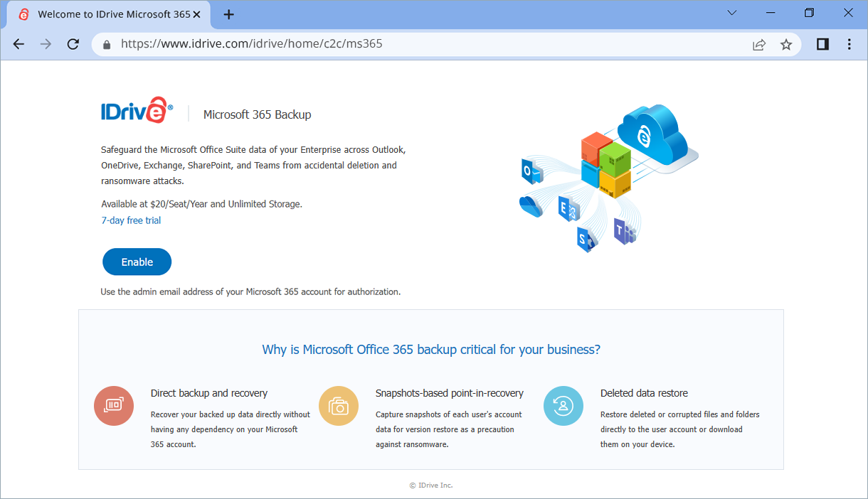This screenshot has height=499, width=868.
Task: Click the Deleted data restore icon
Action: 563,406
